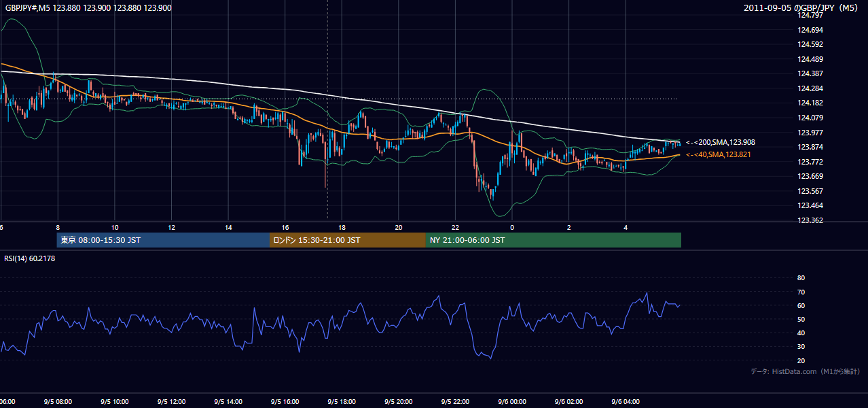The height and width of the screenshot is (408, 868).
Task: Click the RSI level 50 label
Action: [801, 319]
